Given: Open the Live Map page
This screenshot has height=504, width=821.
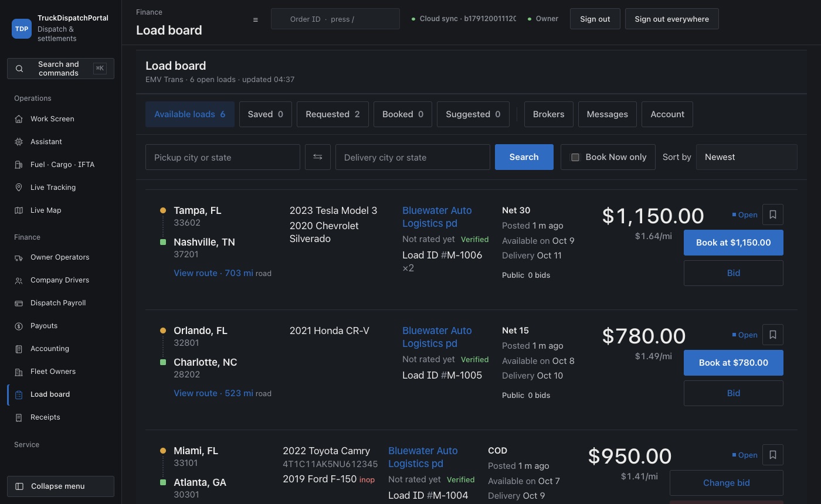Looking at the screenshot, I should pos(46,210).
